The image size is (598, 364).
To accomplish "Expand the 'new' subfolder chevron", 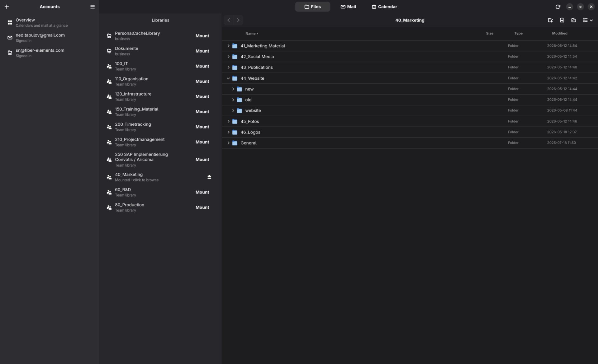I will (x=233, y=89).
